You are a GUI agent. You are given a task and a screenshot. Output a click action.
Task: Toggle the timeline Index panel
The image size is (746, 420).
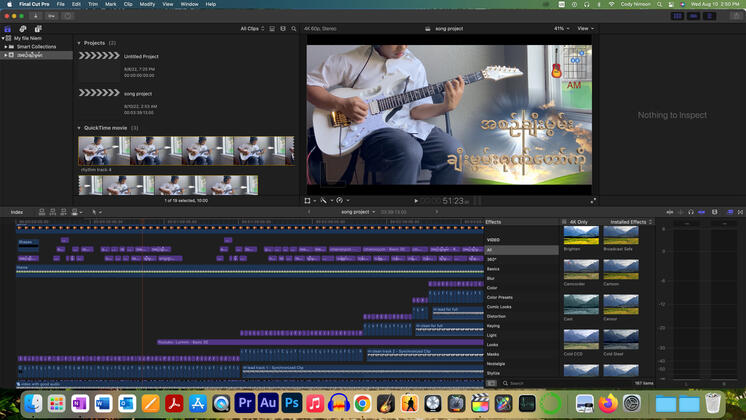tap(17, 212)
